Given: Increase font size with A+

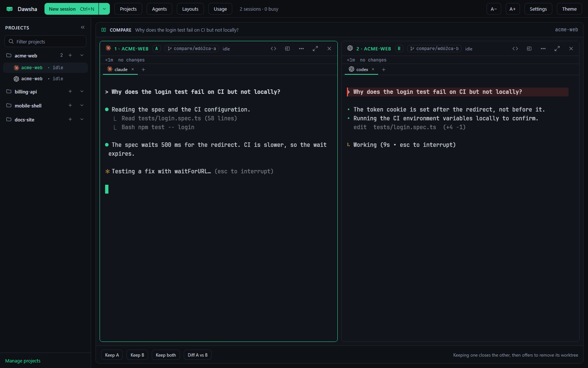Looking at the screenshot, I should 513,9.
